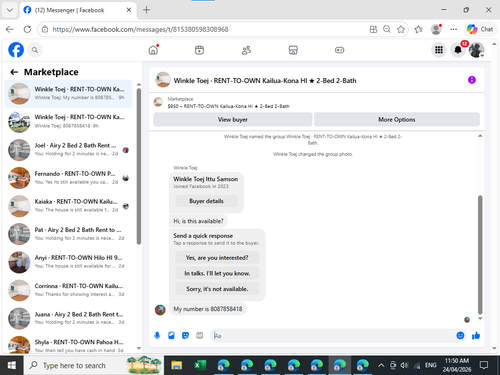The width and height of the screenshot is (500, 375).
Task: Show hidden system tray icons chevron
Action: tap(381, 365)
